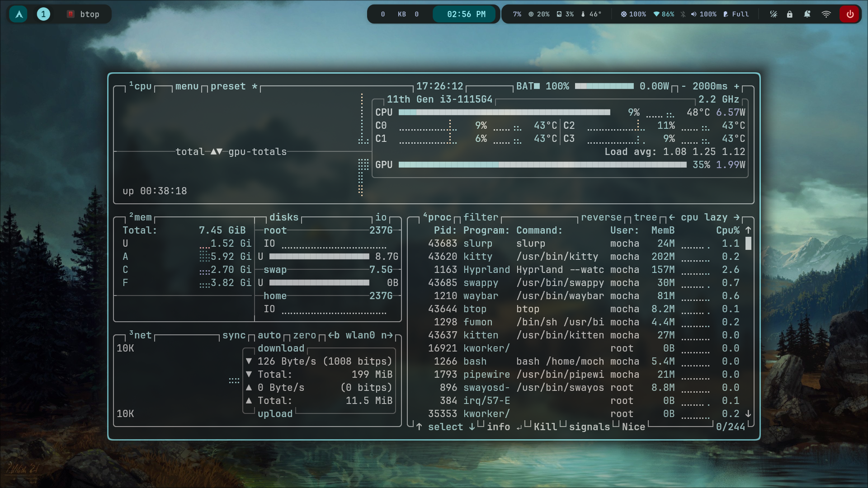Viewport: 868px width, 488px height.
Task: Toggle disks io mode
Action: 381,217
